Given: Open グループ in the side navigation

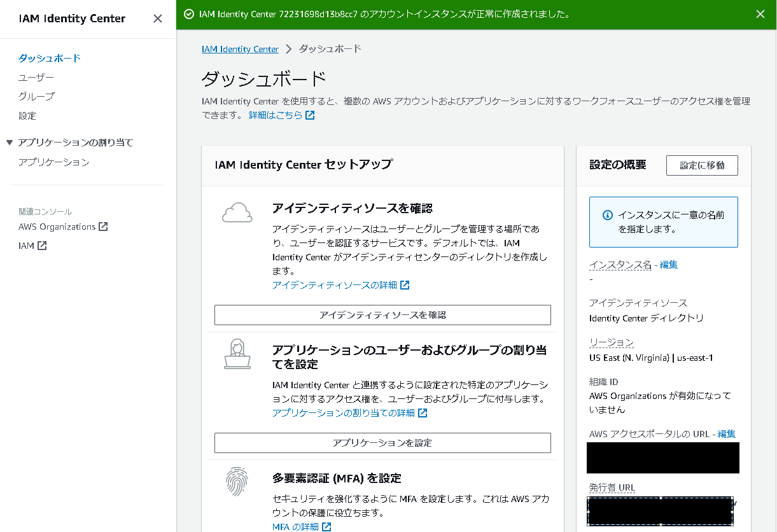Looking at the screenshot, I should 36,96.
